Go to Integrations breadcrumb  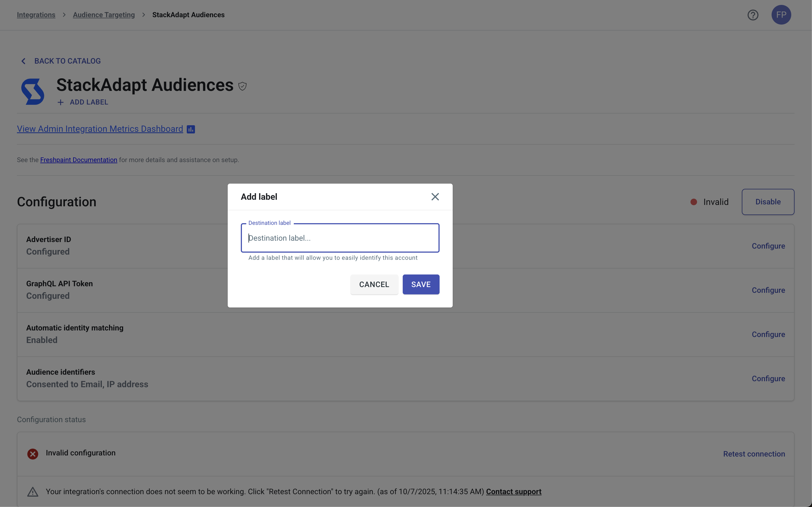[x=36, y=15]
